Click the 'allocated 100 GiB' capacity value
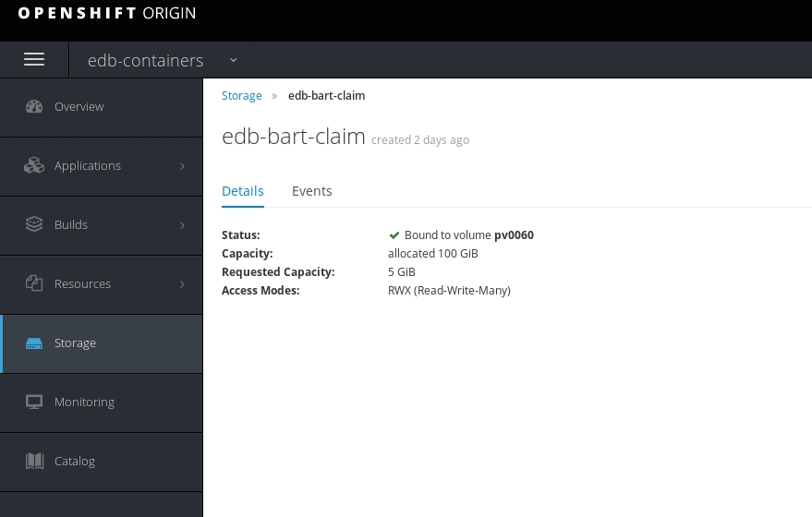Image resolution: width=812 pixels, height=517 pixels. pos(433,254)
